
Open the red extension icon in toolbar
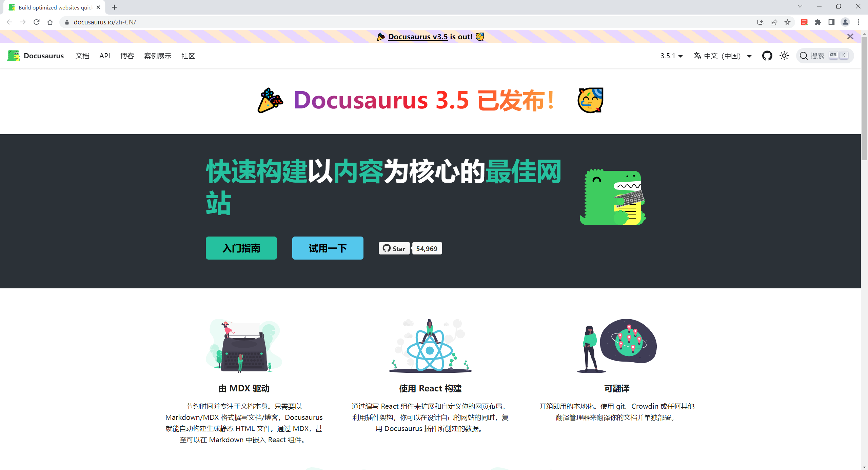[804, 22]
